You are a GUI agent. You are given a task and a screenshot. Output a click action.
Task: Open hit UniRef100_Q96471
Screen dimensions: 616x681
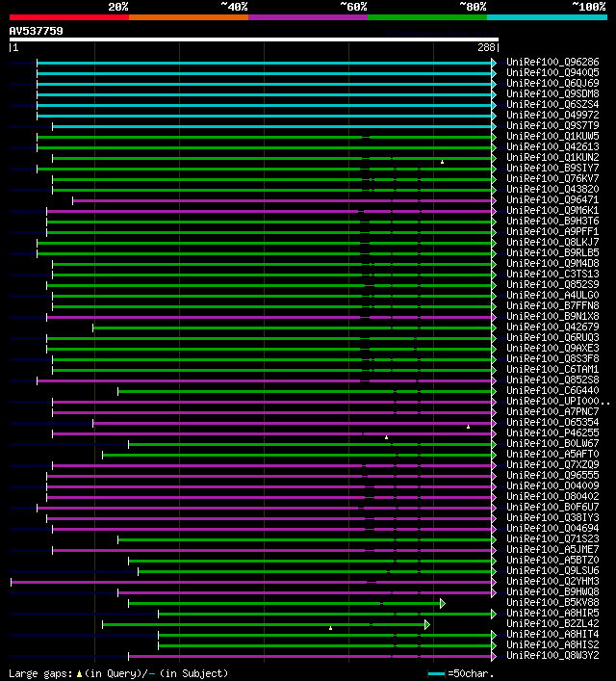point(552,199)
